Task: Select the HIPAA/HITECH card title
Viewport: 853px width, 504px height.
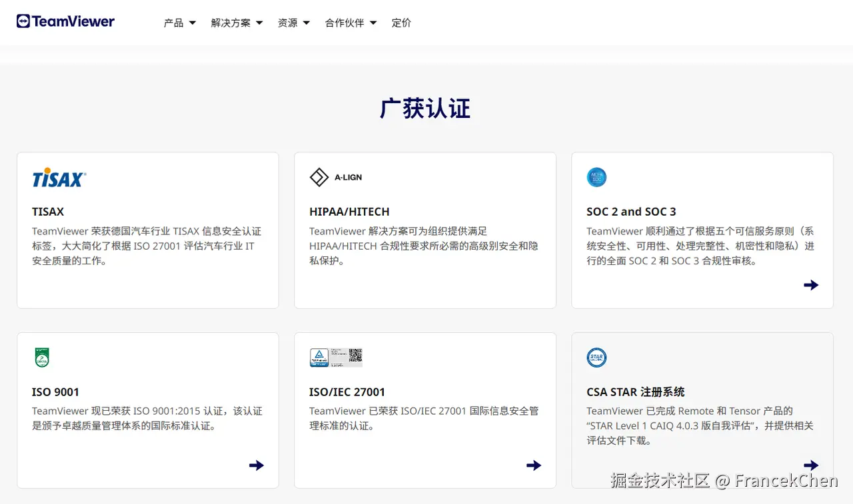Action: coord(349,212)
